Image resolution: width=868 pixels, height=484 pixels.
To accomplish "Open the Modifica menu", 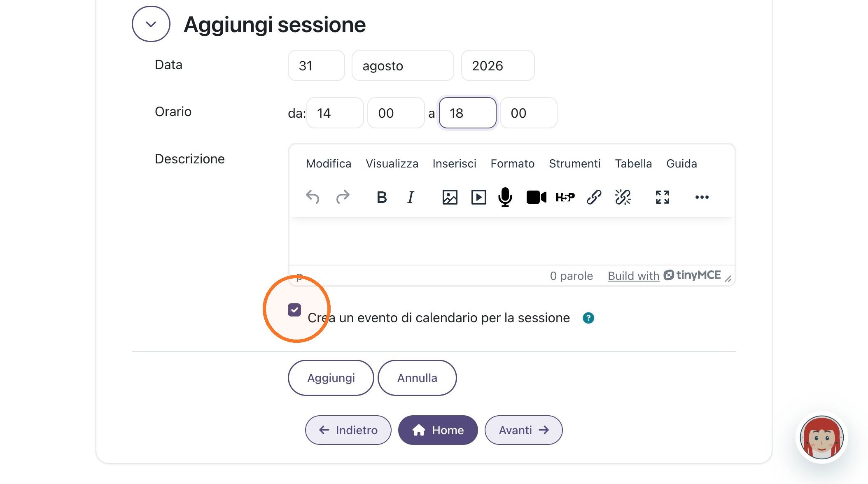I will (329, 164).
